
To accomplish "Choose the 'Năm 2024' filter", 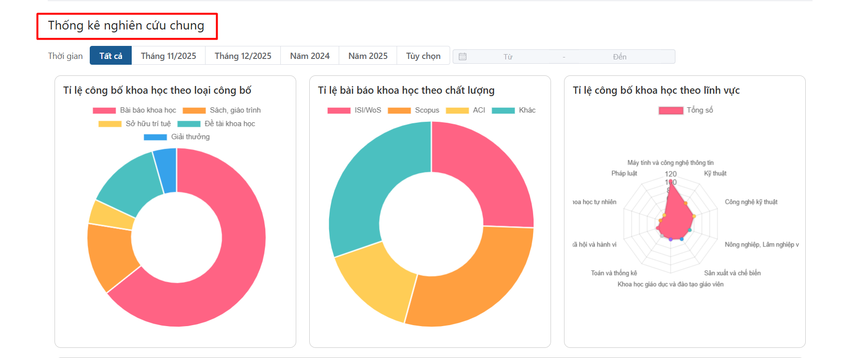I will [x=310, y=56].
